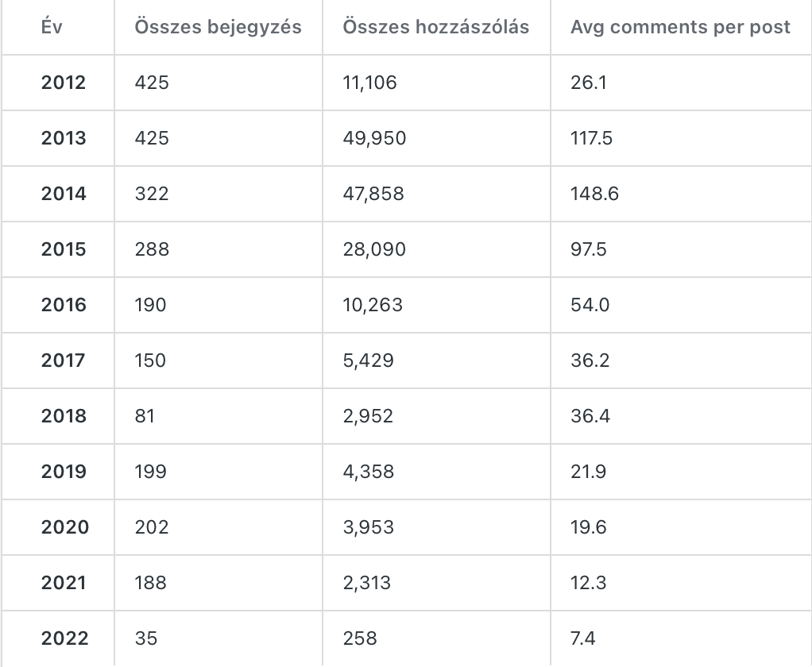The image size is (812, 667).
Task: Select the 2015 year cell
Action: 64,249
